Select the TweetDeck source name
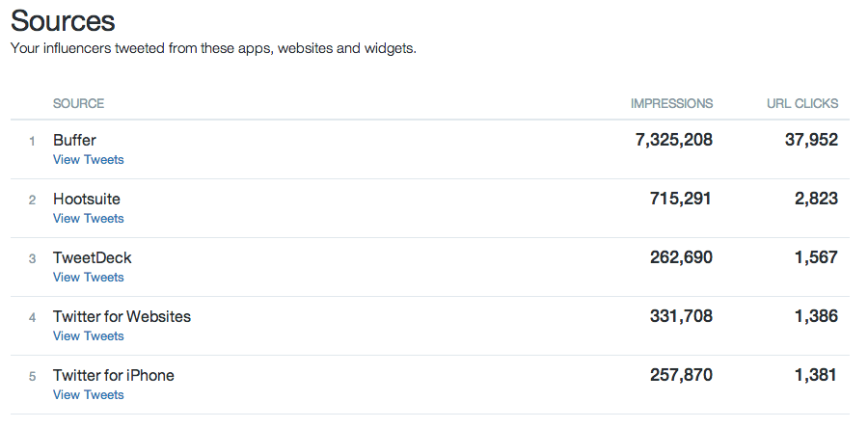The image size is (868, 428). pos(93,257)
